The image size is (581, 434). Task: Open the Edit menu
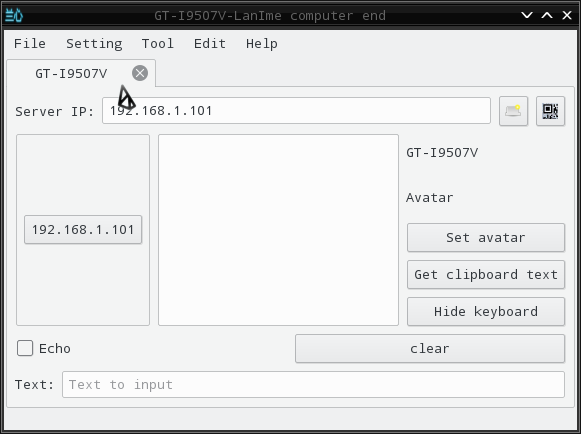pos(210,44)
